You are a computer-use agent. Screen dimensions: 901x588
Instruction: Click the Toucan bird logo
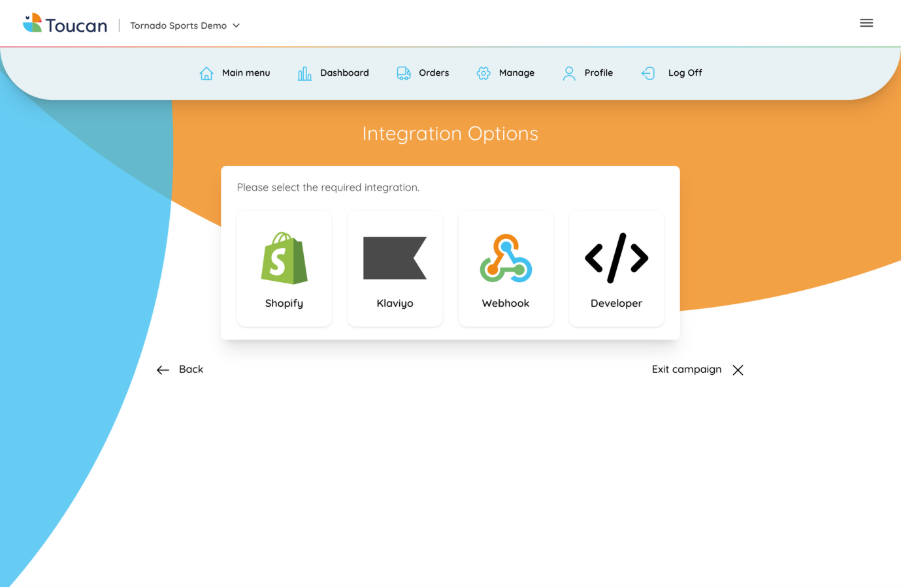coord(33,22)
